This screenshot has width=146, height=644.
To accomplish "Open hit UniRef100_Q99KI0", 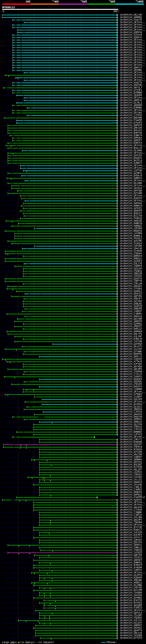I will click(131, 37).
